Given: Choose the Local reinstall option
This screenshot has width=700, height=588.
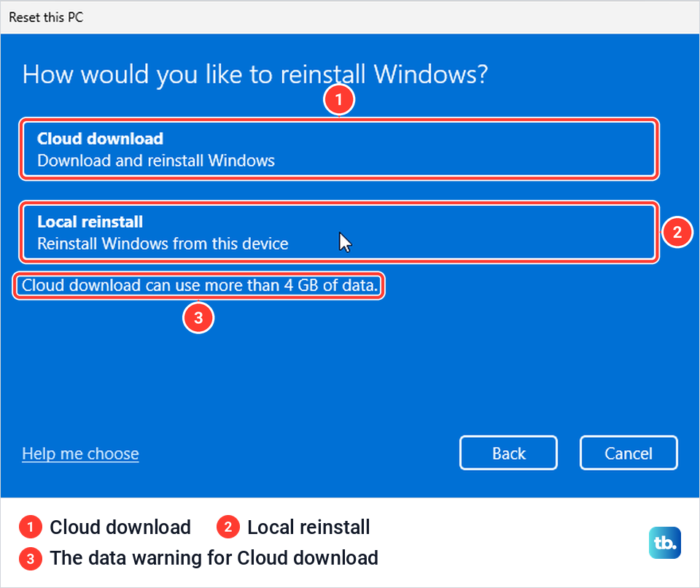Looking at the screenshot, I should [339, 232].
